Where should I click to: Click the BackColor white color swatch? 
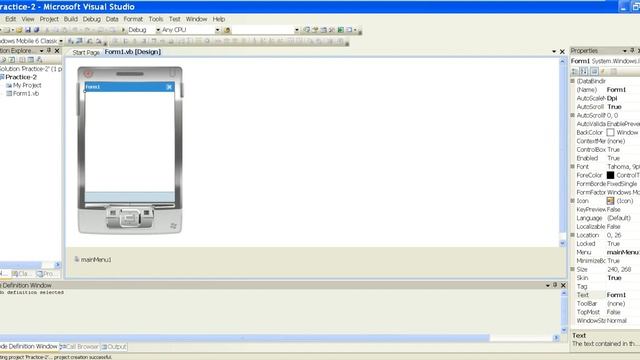coord(610,132)
